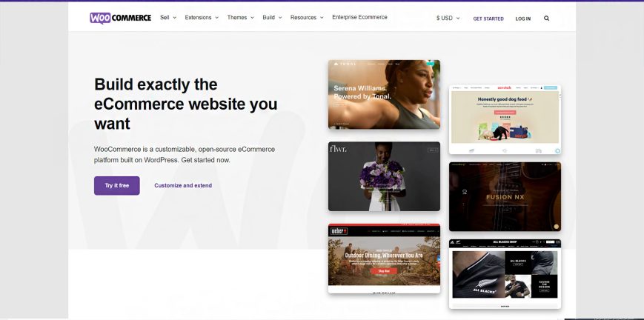Expand the $ USD currency dropdown
This screenshot has height=320, width=644.
448,19
